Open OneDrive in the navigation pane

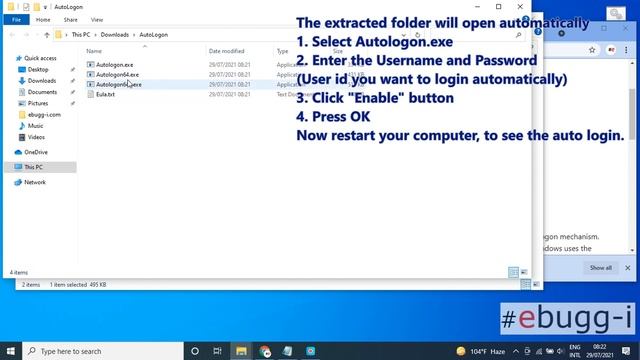pyautogui.click(x=36, y=152)
